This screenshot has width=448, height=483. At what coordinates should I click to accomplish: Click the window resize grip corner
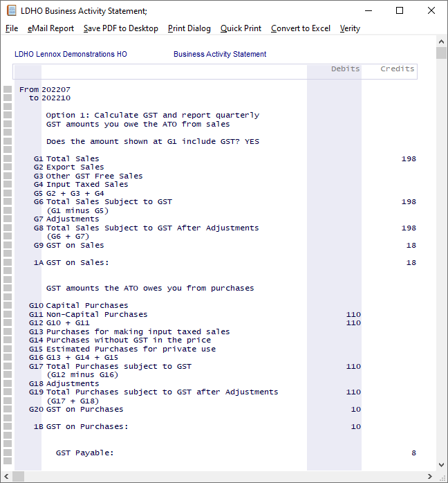442,477
